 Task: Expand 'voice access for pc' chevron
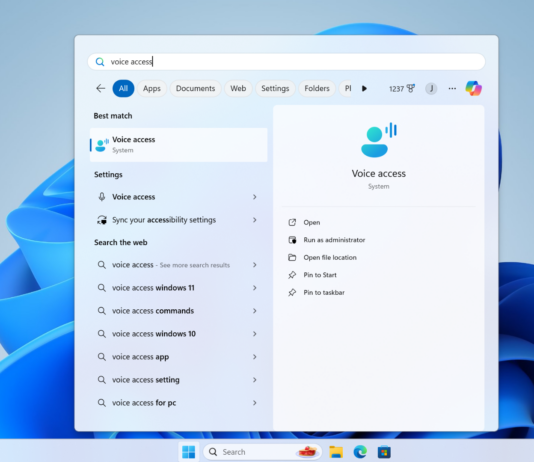pos(254,403)
